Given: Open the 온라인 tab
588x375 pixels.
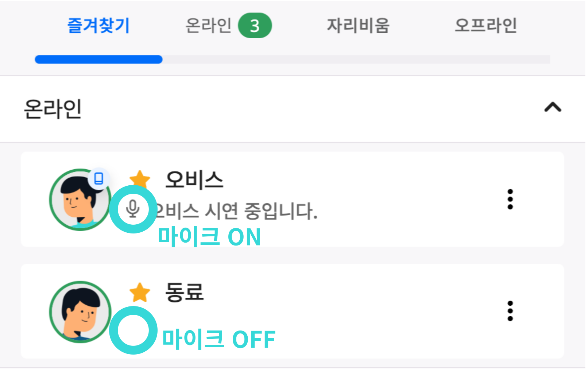Looking at the screenshot, I should pyautogui.click(x=209, y=26).
